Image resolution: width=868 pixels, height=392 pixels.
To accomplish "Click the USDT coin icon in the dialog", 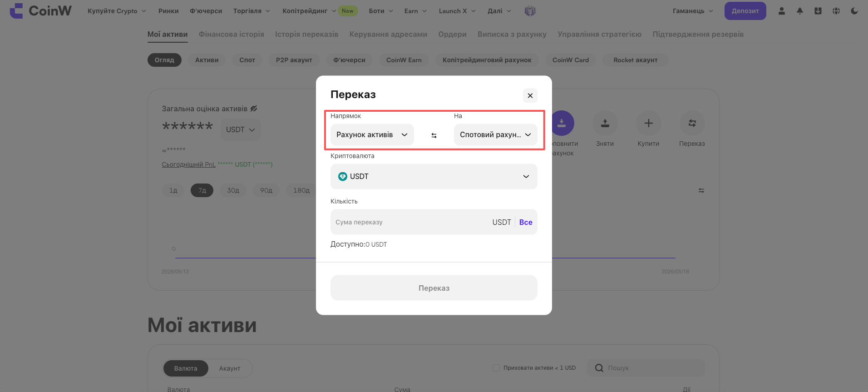I will [343, 176].
